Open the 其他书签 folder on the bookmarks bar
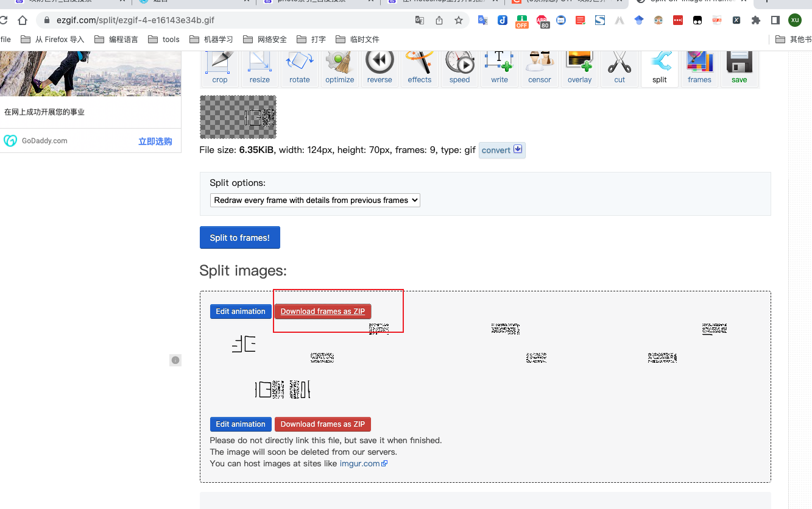The width and height of the screenshot is (812, 509). [794, 39]
